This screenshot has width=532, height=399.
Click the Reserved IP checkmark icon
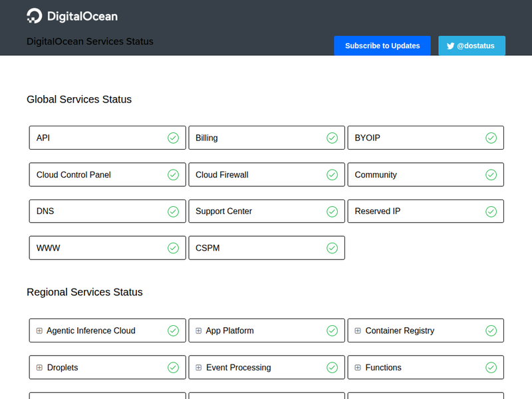tap(491, 211)
